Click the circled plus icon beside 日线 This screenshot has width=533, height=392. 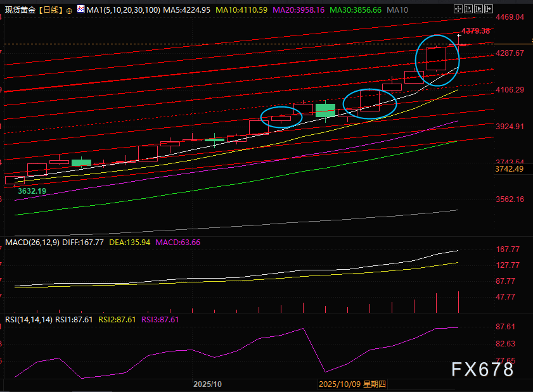[69, 11]
